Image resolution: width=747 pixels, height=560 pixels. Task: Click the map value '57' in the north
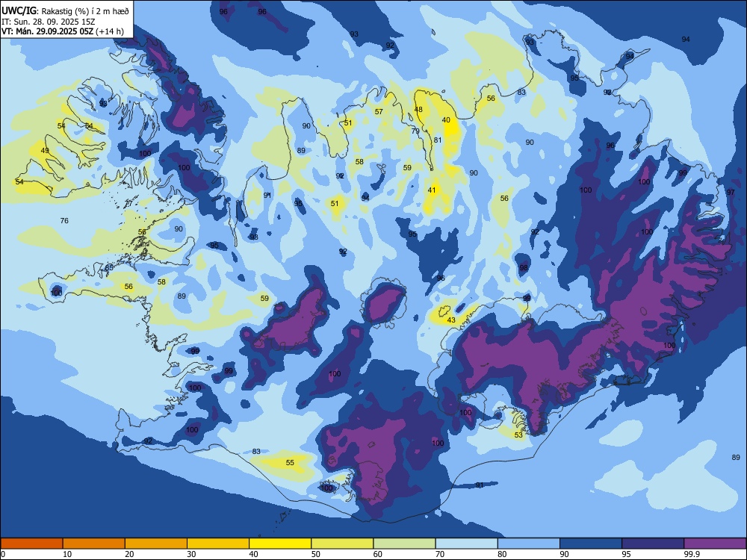[379, 112]
